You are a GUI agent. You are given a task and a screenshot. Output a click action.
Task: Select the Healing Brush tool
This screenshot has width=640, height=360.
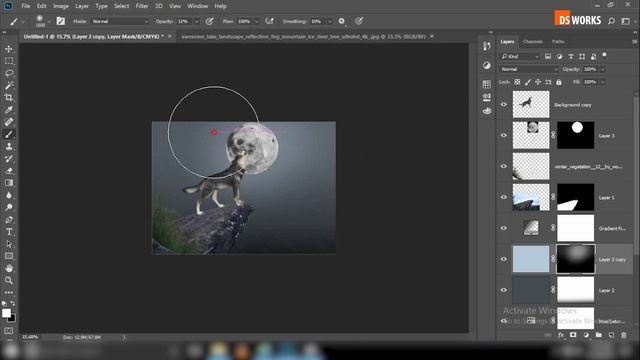[9, 122]
